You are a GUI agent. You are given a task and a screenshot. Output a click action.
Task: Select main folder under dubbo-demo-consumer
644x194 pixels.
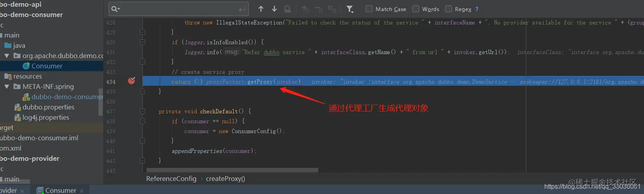click(12, 35)
